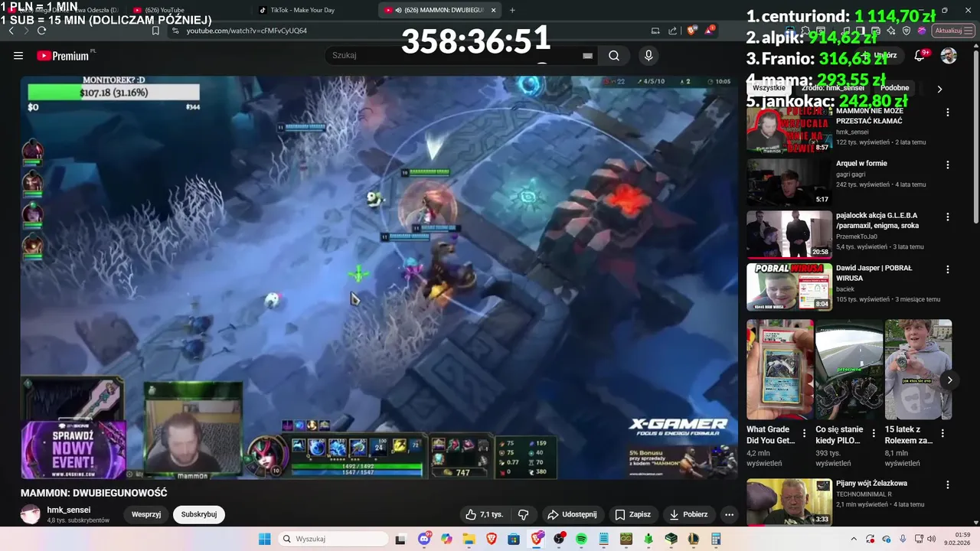Select the Źródło: hmk_sensei chip
980x551 pixels.
833,88
